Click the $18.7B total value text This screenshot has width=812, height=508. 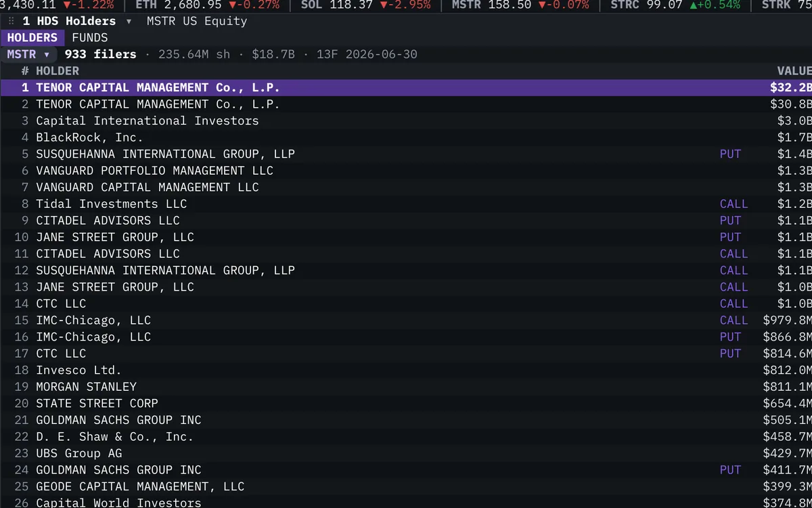tap(273, 54)
